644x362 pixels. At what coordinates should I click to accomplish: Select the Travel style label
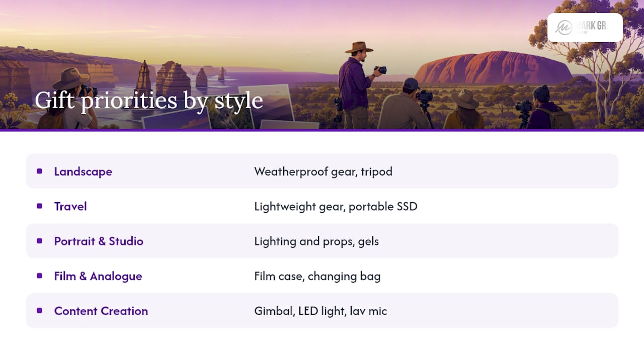70,206
